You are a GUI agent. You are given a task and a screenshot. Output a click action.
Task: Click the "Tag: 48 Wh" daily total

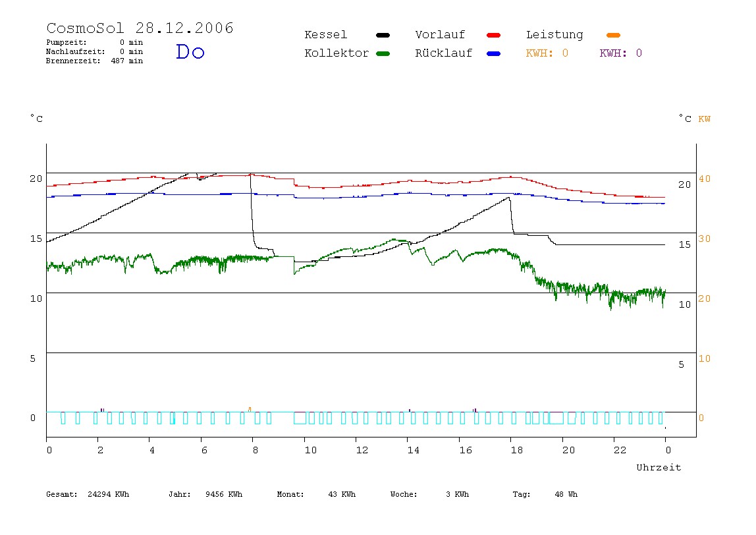point(545,494)
